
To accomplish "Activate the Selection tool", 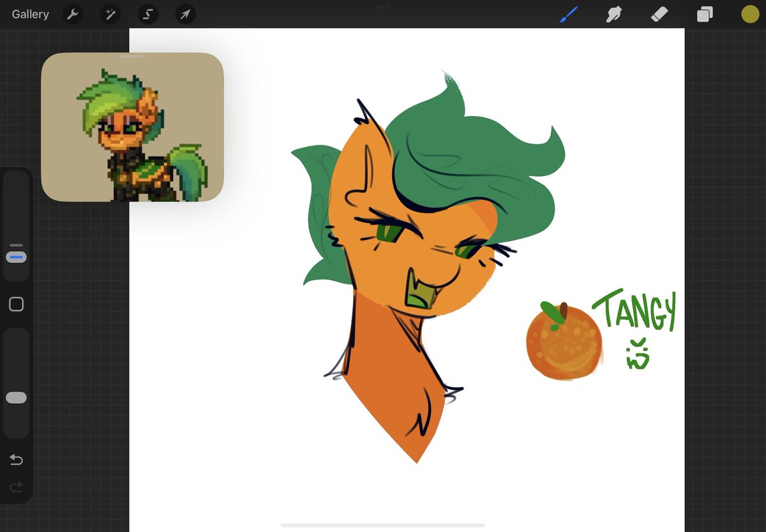I will point(147,14).
